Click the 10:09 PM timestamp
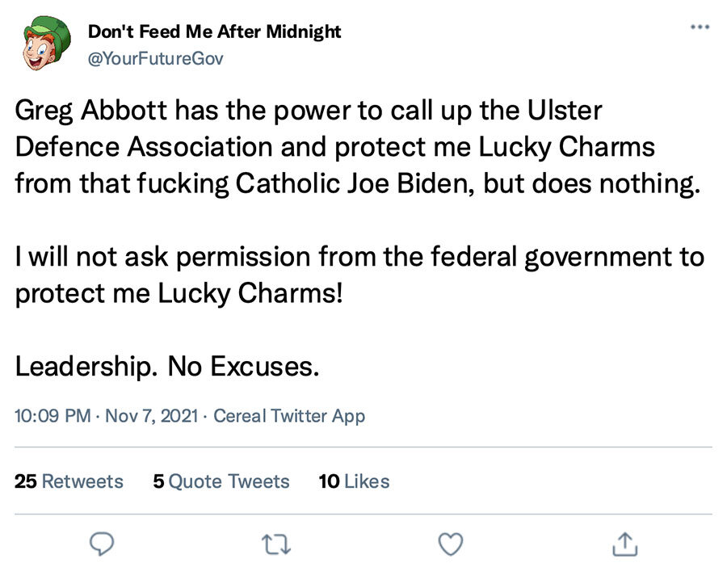This screenshot has width=727, height=588. tap(53, 417)
